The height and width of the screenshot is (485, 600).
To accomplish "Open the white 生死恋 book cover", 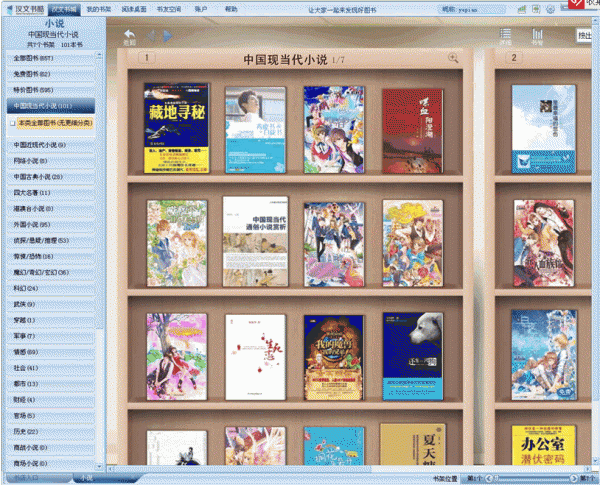I will 255,357.
